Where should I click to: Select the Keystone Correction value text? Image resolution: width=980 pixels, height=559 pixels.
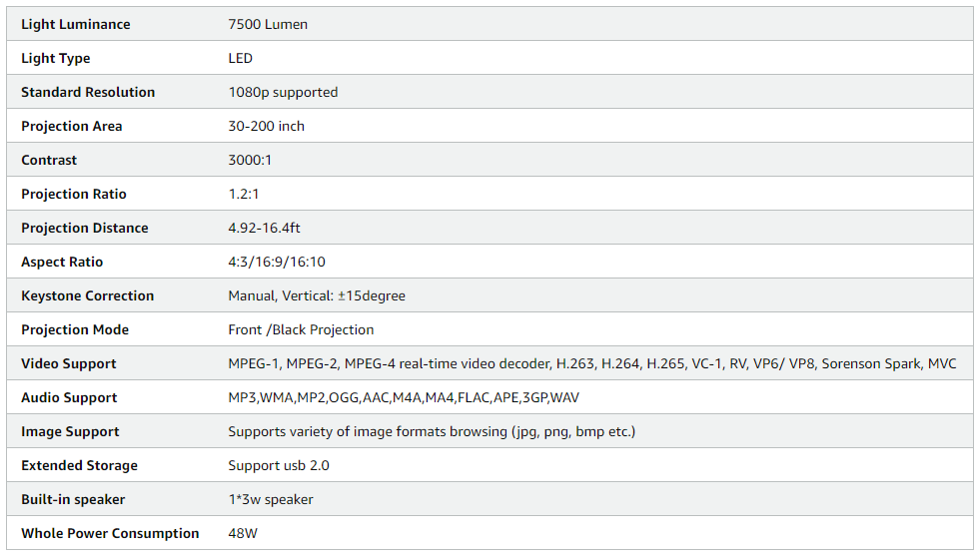point(317,296)
